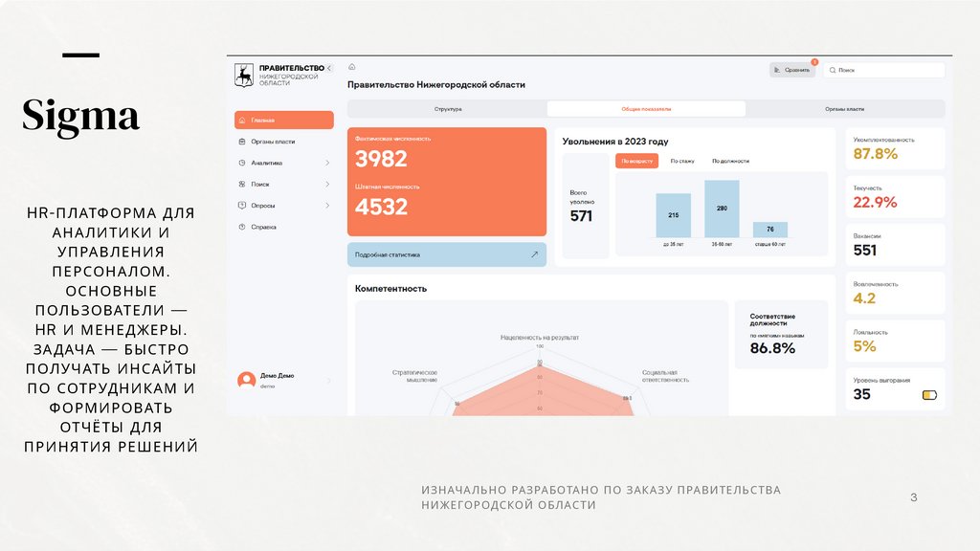This screenshot has width=980, height=551.
Task: Expand the Демо Демо profile chevron
Action: [x=329, y=381]
